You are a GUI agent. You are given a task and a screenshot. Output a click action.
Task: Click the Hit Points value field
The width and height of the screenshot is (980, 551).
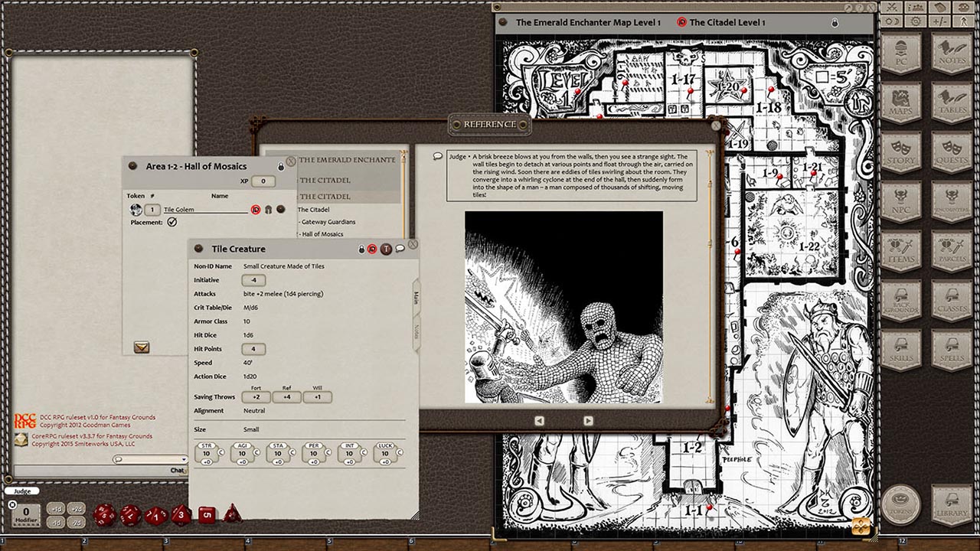[253, 349]
